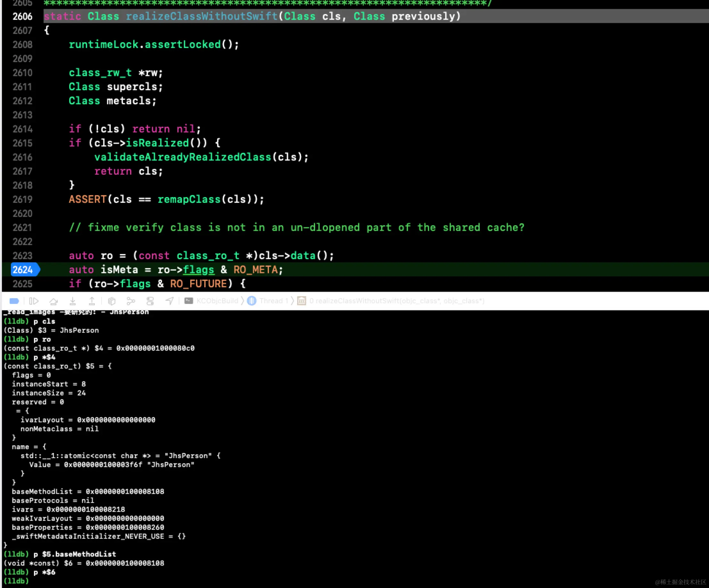Toggle the breakpoints activation button

[14, 301]
